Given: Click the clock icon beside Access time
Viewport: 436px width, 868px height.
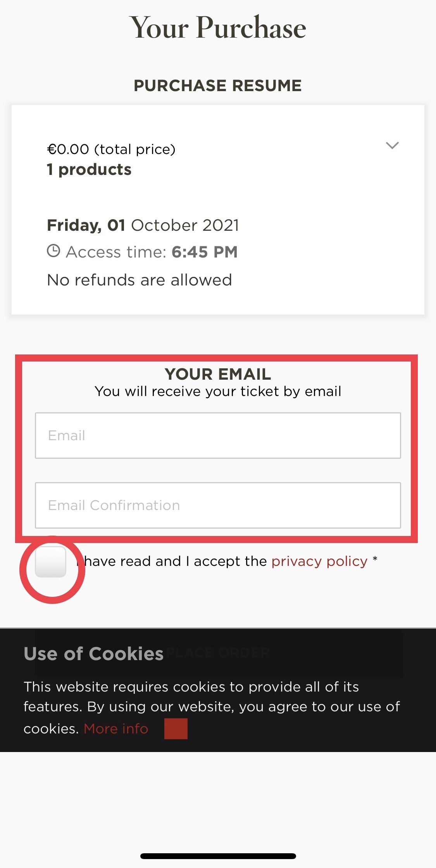Looking at the screenshot, I should click(53, 251).
